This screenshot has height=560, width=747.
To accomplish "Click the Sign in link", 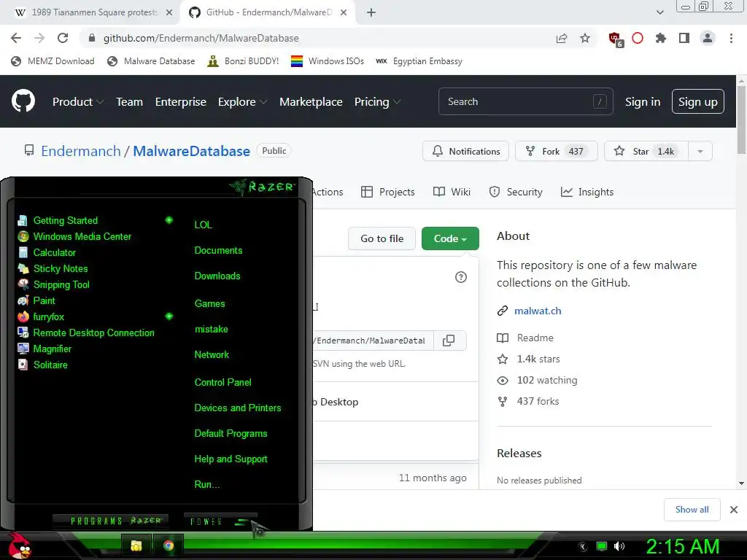I will click(x=643, y=102).
